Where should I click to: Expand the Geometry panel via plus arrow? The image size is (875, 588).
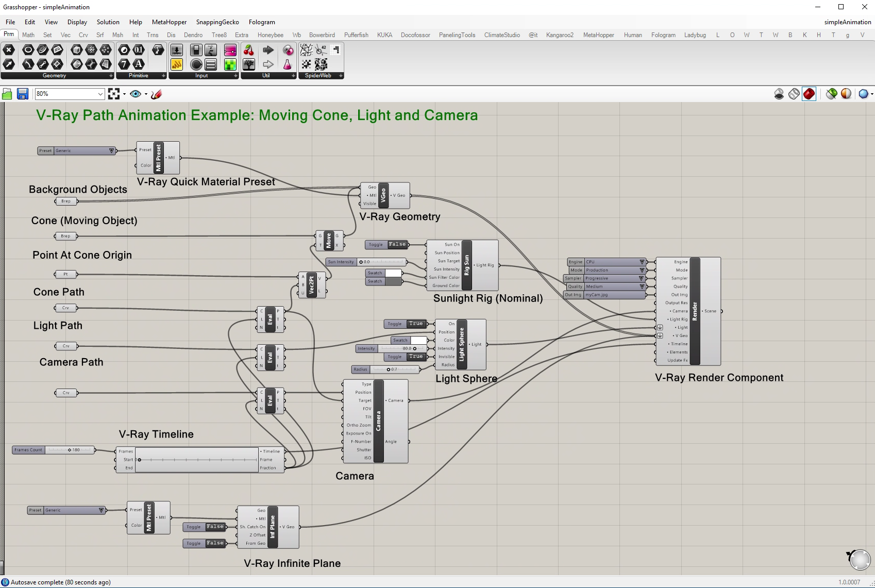[111, 76]
